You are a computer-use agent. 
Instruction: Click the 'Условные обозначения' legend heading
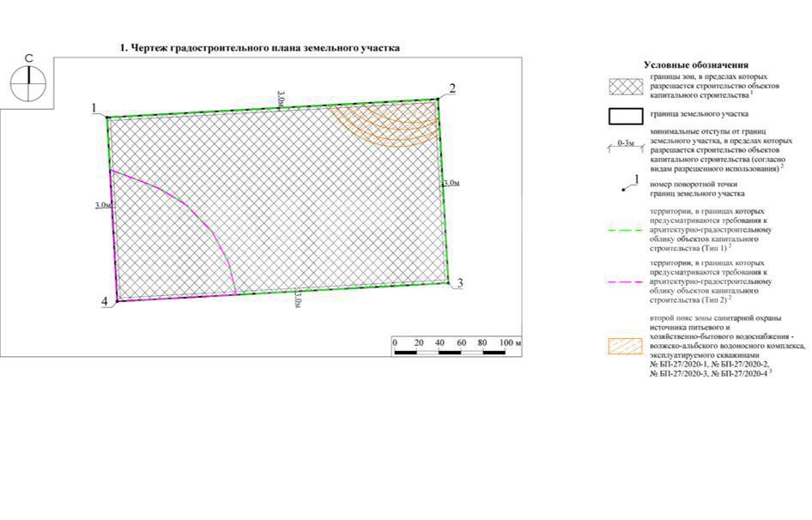point(696,64)
